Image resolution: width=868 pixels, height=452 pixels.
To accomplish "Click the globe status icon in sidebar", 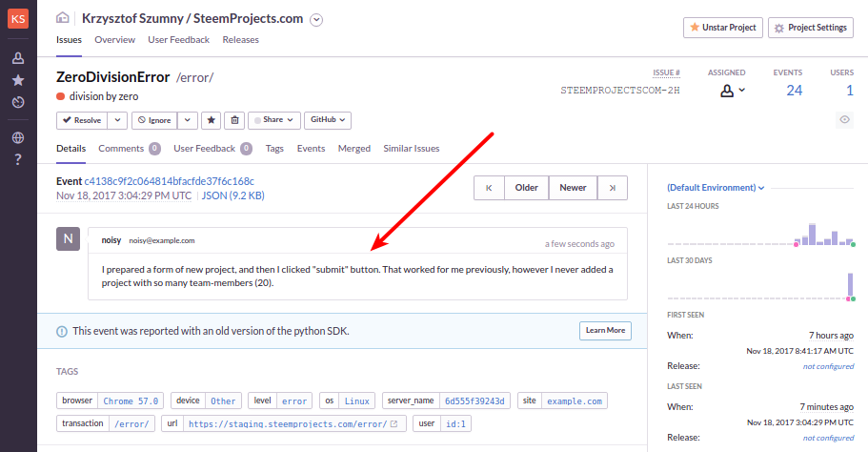I will [18, 137].
